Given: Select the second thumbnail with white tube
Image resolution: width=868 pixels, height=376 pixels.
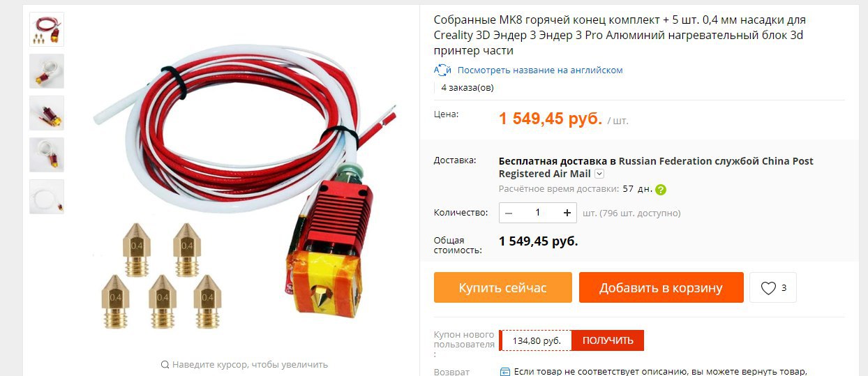Looking at the screenshot, I should coord(47,71).
